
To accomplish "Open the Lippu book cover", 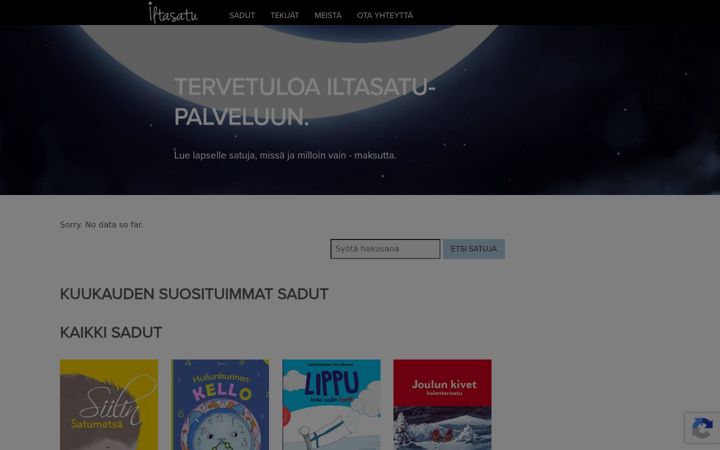I will (x=332, y=405).
